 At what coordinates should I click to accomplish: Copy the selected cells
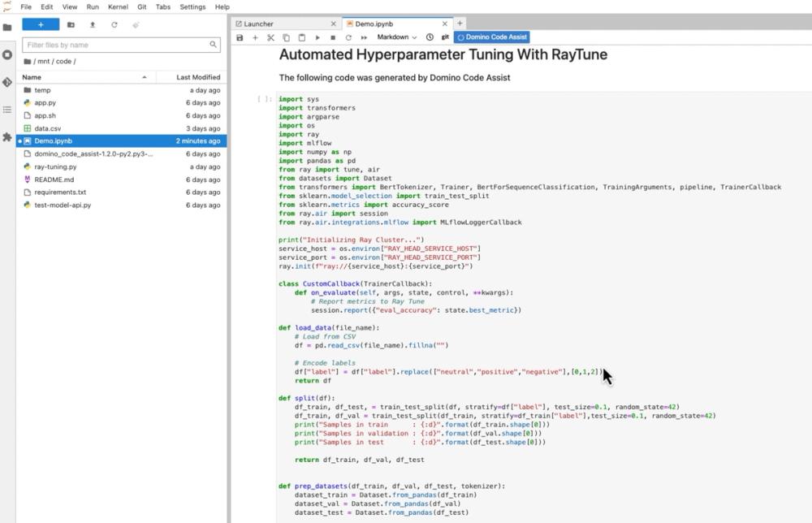286,37
